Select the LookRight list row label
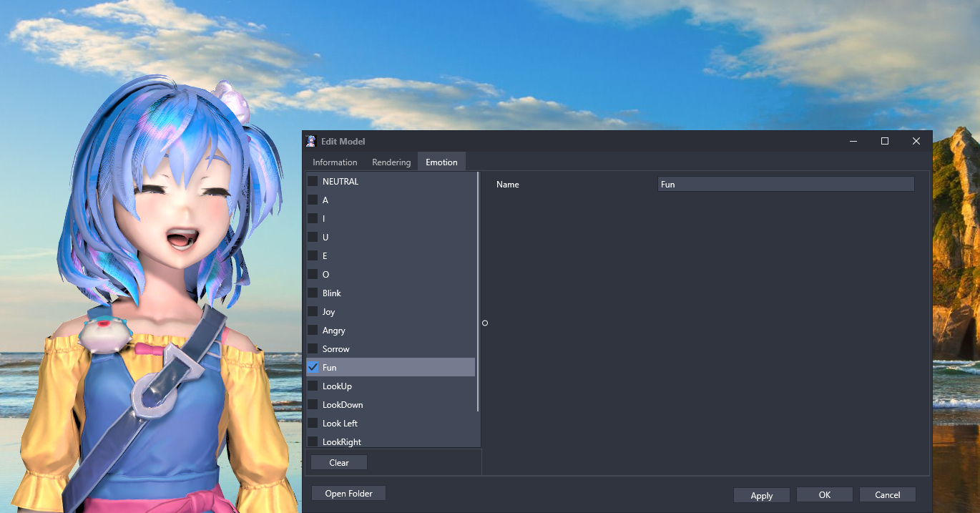The width and height of the screenshot is (980, 513). point(342,442)
